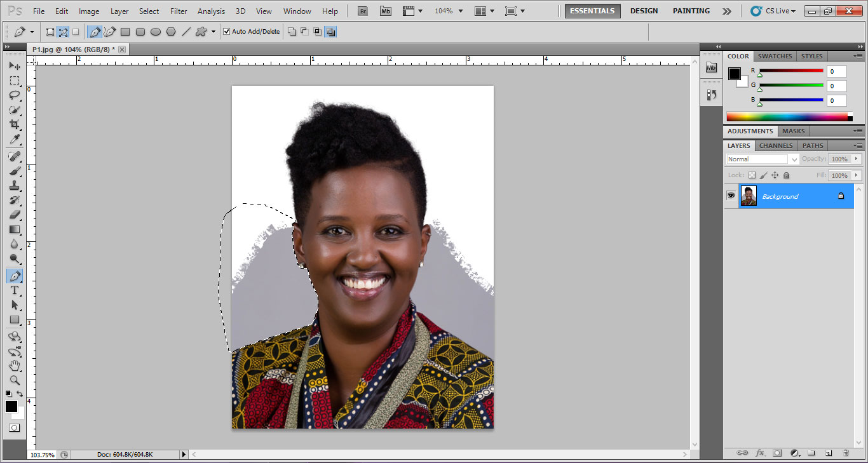Choose the Polygon shape in options bar
868x463 pixels.
(171, 31)
